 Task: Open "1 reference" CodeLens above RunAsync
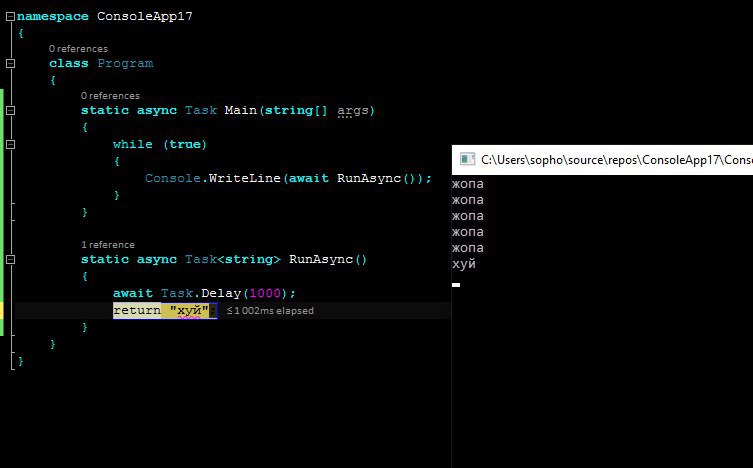(108, 245)
